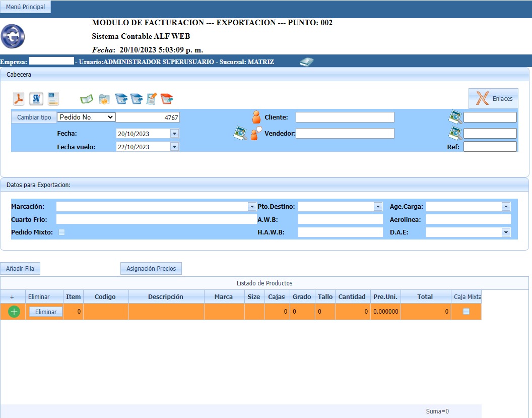
Task: Click the orange Cliente person icon
Action: click(256, 117)
